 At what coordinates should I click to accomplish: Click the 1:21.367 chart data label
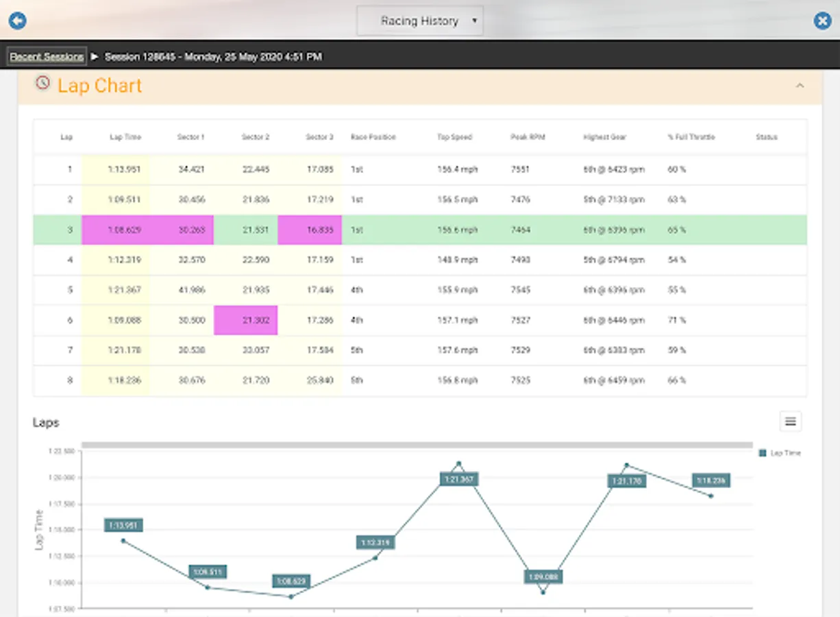click(459, 479)
